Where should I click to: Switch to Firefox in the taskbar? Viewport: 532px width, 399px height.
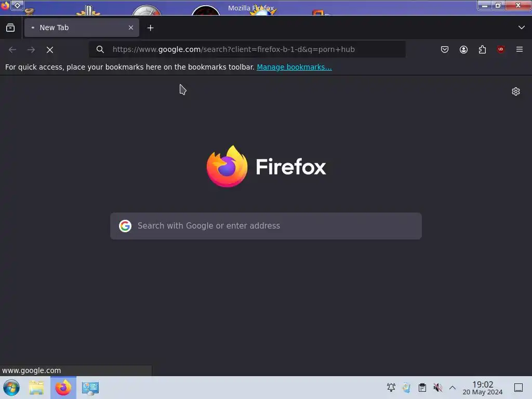(63, 388)
